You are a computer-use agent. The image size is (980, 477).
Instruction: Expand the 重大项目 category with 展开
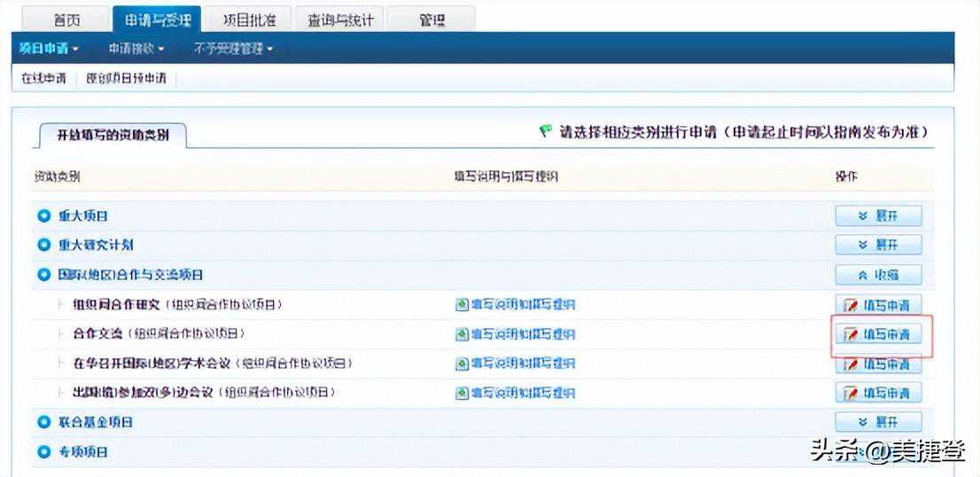click(879, 215)
